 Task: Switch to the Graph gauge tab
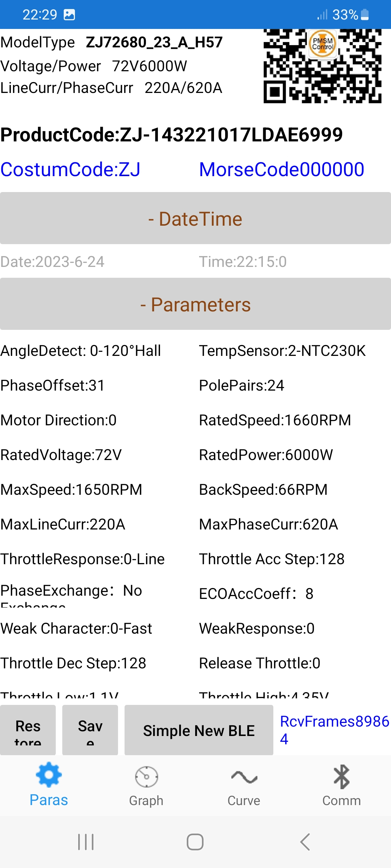(x=146, y=785)
